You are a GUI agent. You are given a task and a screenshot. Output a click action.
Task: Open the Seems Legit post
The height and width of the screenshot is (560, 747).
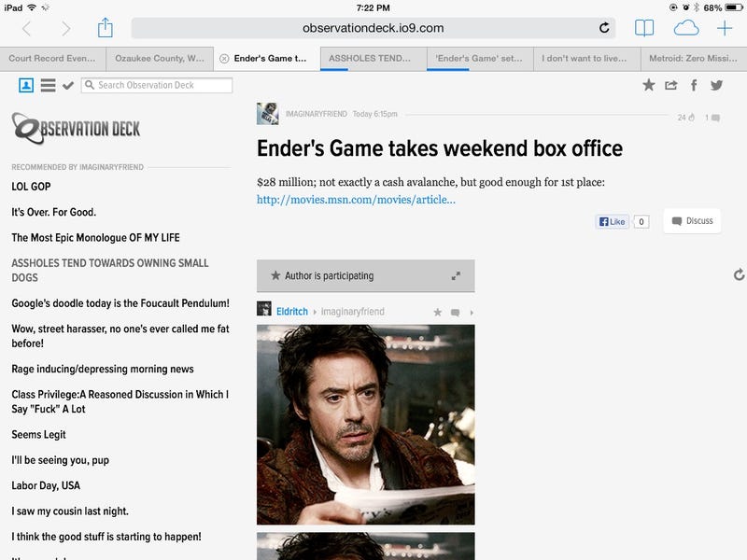38,435
